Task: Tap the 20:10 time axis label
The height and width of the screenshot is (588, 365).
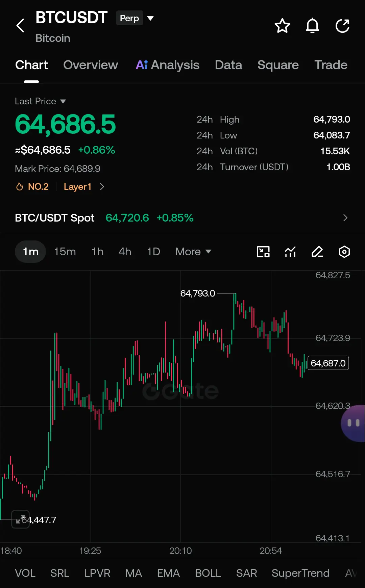Action: pyautogui.click(x=180, y=551)
